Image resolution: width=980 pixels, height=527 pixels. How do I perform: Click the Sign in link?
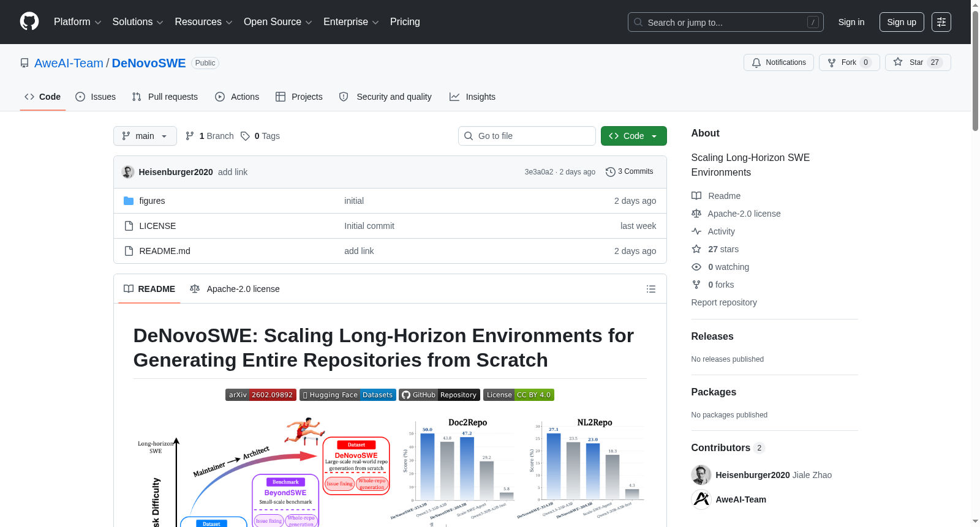pos(851,22)
